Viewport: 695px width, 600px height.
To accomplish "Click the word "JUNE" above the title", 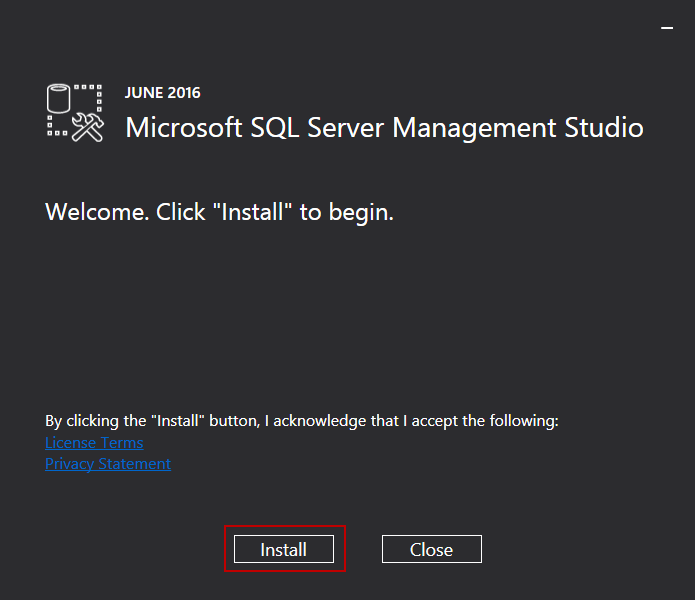I will coord(143,93).
